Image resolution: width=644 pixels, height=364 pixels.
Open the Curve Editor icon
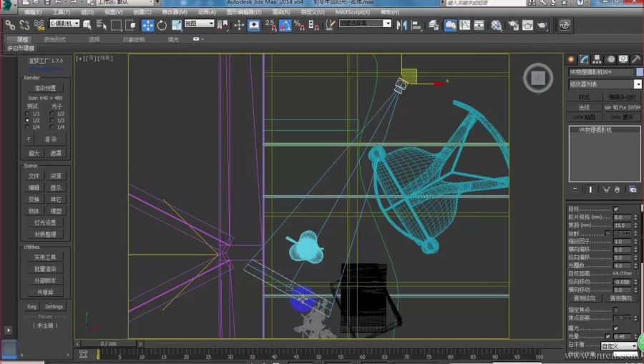465,26
